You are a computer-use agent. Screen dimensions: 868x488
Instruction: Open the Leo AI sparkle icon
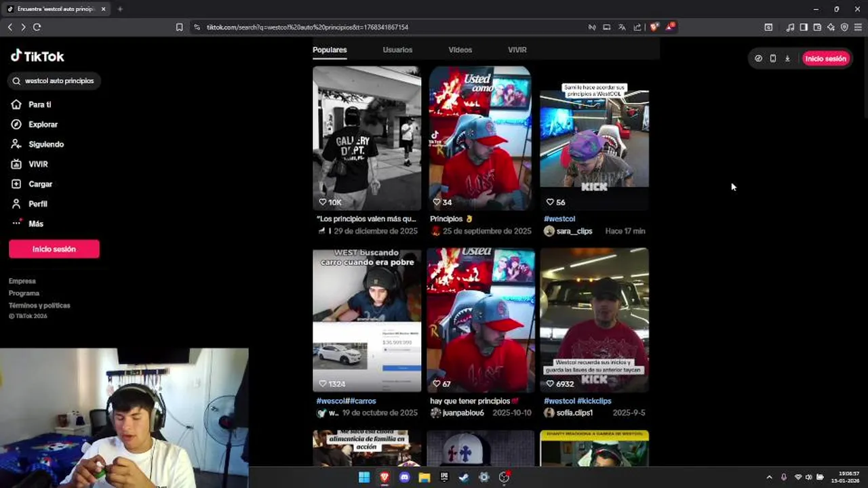click(x=831, y=27)
